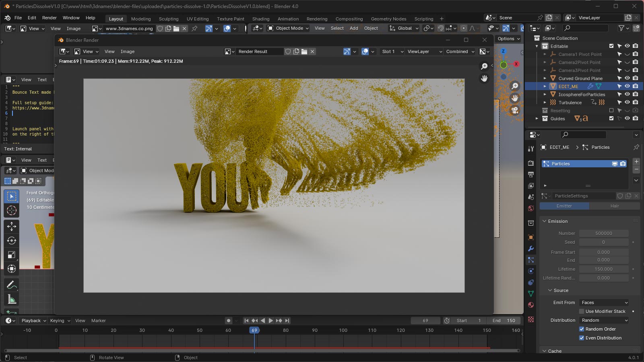Switch to the Scripting workspace tab
644x362 pixels.
click(x=424, y=19)
